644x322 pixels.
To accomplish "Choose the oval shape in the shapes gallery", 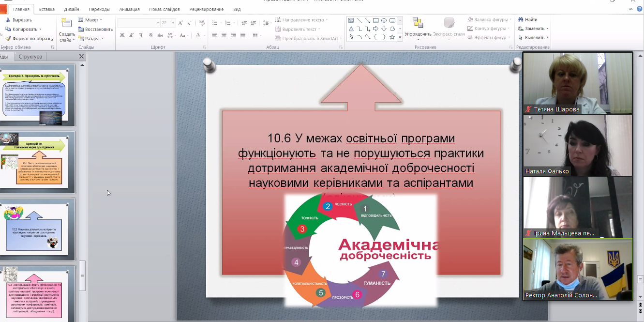I will (x=384, y=20).
